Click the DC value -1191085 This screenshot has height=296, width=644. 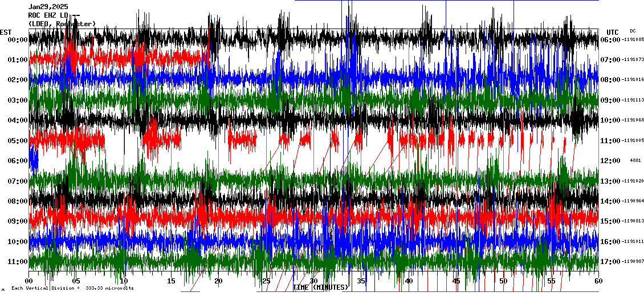(x=633, y=39)
